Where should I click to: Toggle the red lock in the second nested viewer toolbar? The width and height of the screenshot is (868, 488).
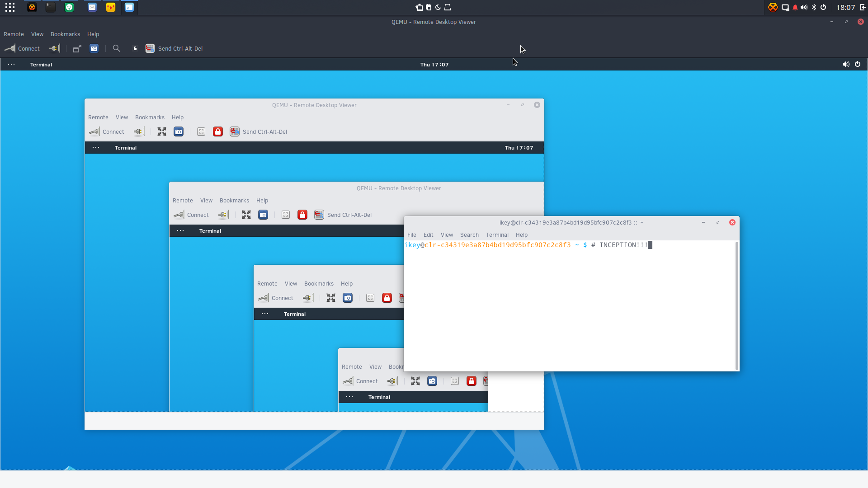302,215
